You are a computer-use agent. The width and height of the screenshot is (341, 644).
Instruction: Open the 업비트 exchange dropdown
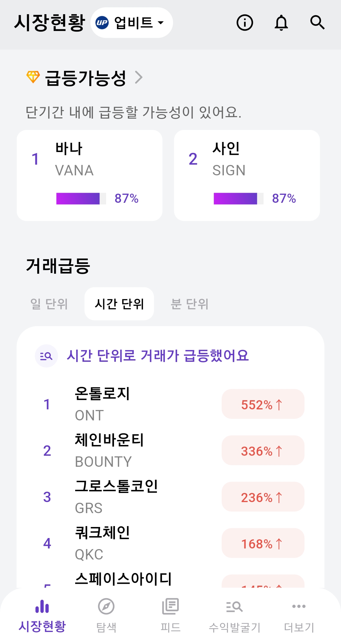point(132,23)
